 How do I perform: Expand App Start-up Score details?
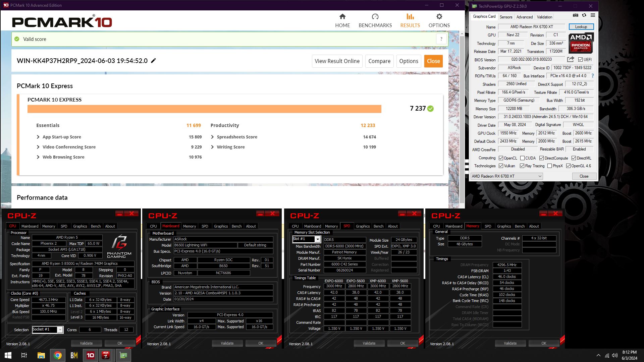pyautogui.click(x=38, y=137)
